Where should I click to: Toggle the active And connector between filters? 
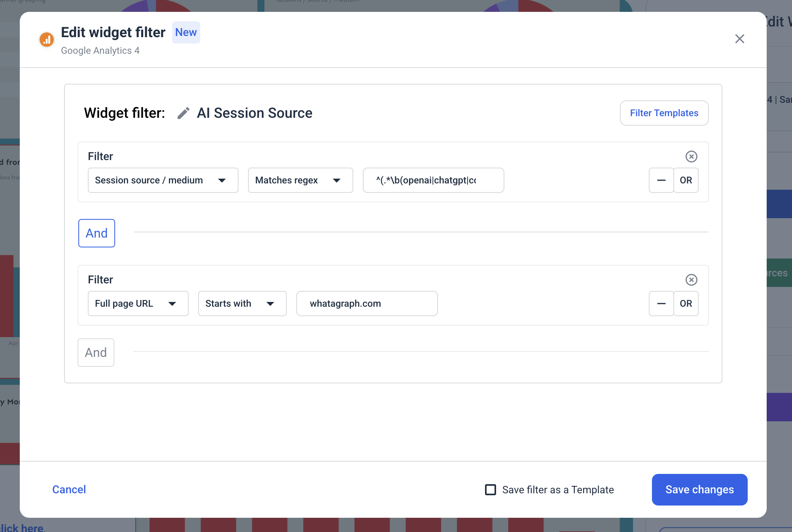coord(97,233)
